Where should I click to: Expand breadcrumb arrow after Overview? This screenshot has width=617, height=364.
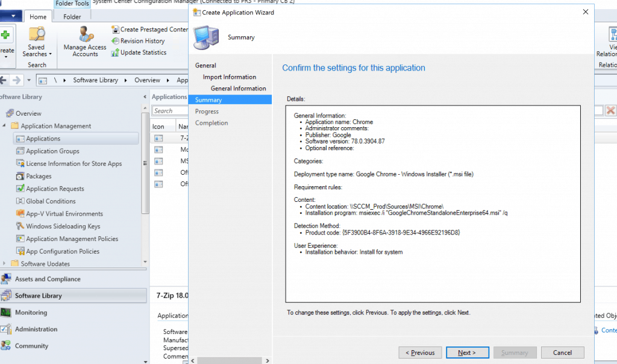point(168,80)
